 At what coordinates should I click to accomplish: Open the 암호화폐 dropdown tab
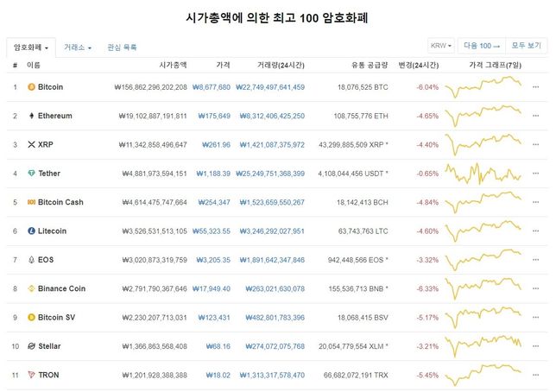pos(31,47)
